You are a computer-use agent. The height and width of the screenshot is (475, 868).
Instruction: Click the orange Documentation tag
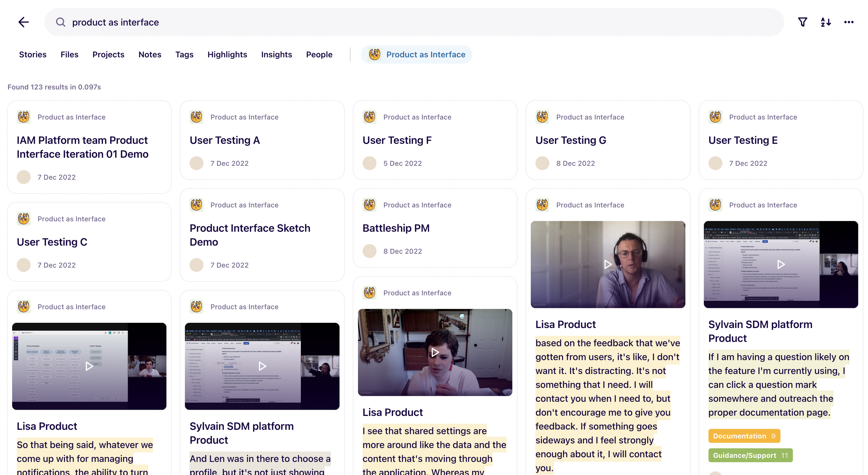point(744,436)
